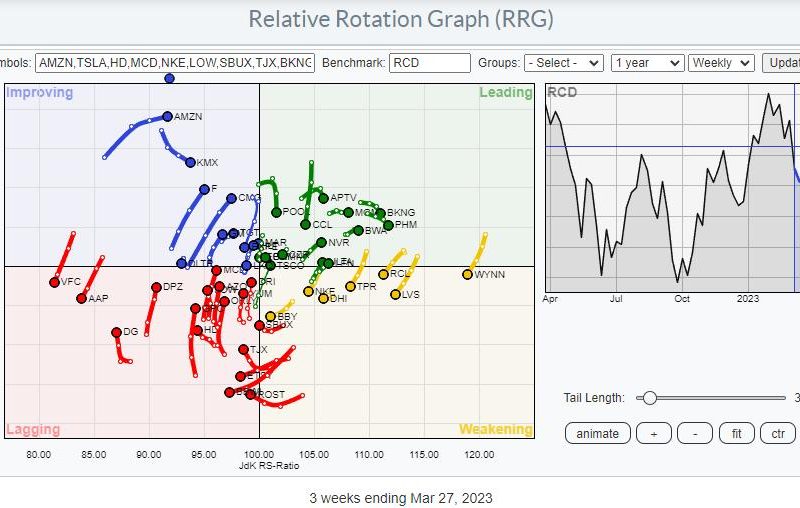Click the Improving quadrant label

[39, 92]
